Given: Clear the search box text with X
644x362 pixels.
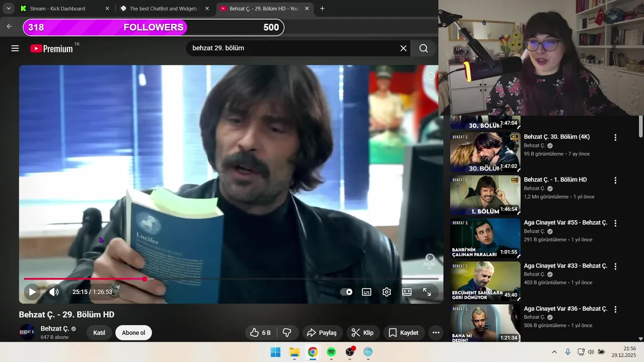Looking at the screenshot, I should click(x=404, y=48).
